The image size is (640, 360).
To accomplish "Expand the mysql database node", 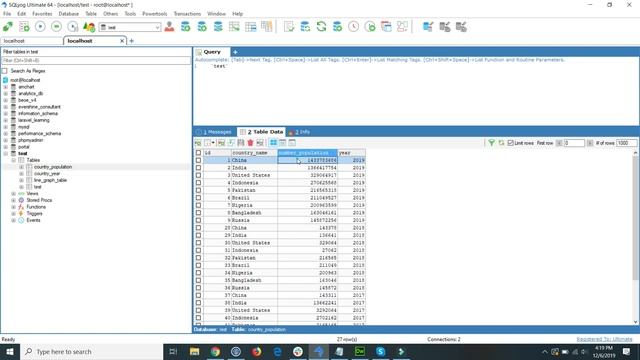I will (x=6, y=127).
